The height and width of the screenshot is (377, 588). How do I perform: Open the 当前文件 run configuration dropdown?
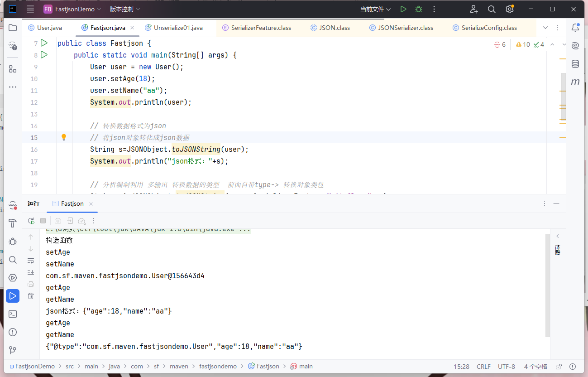point(375,9)
